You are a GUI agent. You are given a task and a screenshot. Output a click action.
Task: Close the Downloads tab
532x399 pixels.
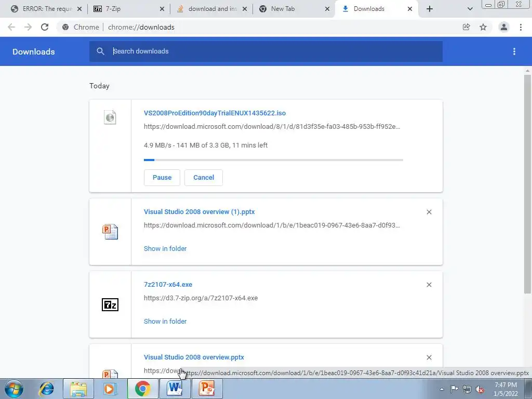[410, 9]
